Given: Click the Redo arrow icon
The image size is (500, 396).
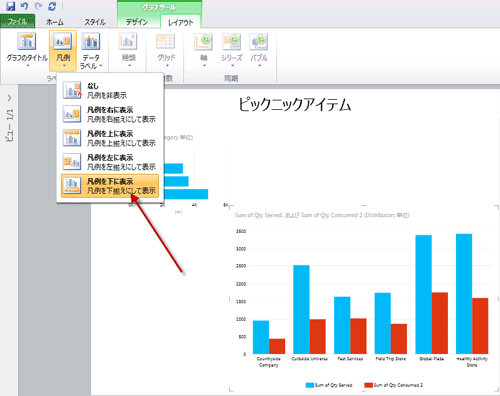Looking at the screenshot, I should tap(38, 6).
